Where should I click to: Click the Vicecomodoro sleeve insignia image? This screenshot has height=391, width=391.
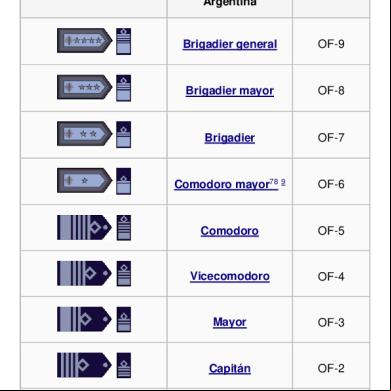click(x=124, y=274)
